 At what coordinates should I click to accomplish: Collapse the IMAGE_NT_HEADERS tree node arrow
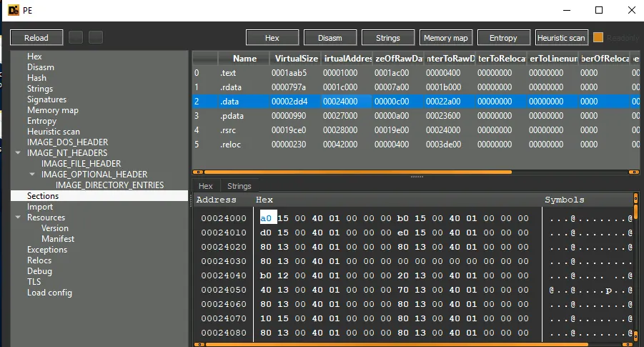click(18, 152)
